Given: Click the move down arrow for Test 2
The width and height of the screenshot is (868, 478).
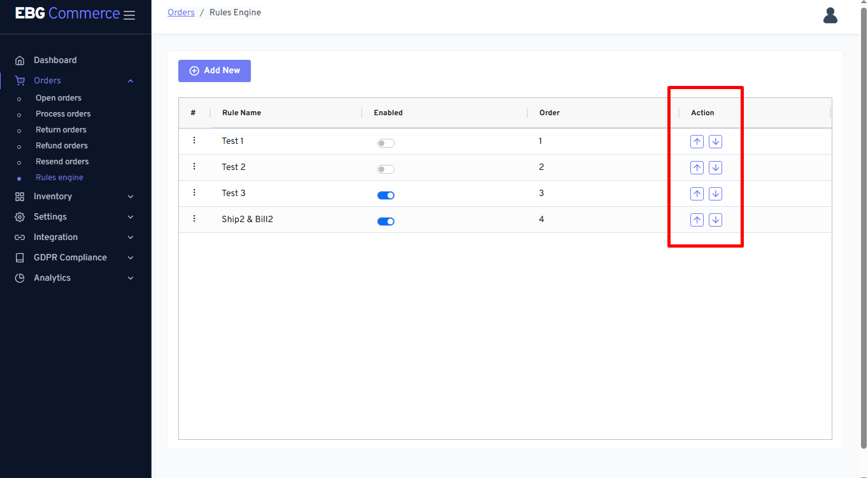Looking at the screenshot, I should click(x=715, y=168).
